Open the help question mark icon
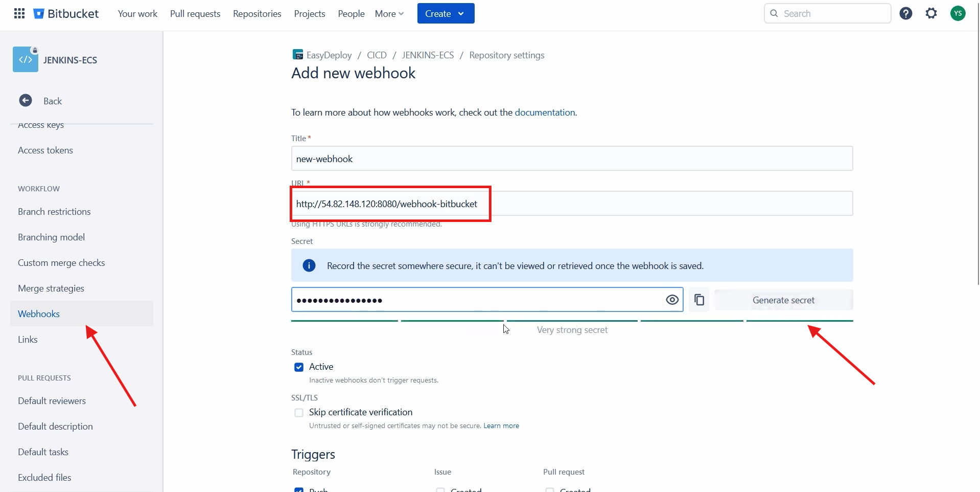980x492 pixels. tap(906, 13)
